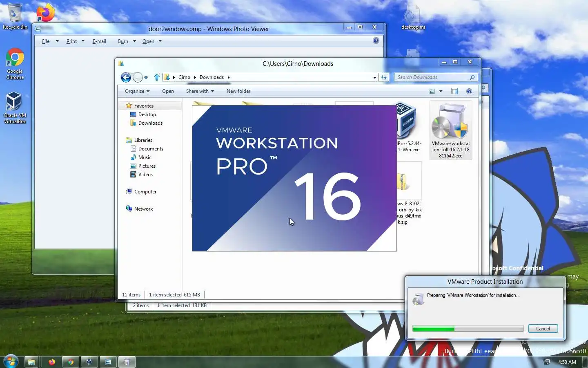Expand the arrow before Cirno breadcrumb

point(174,77)
